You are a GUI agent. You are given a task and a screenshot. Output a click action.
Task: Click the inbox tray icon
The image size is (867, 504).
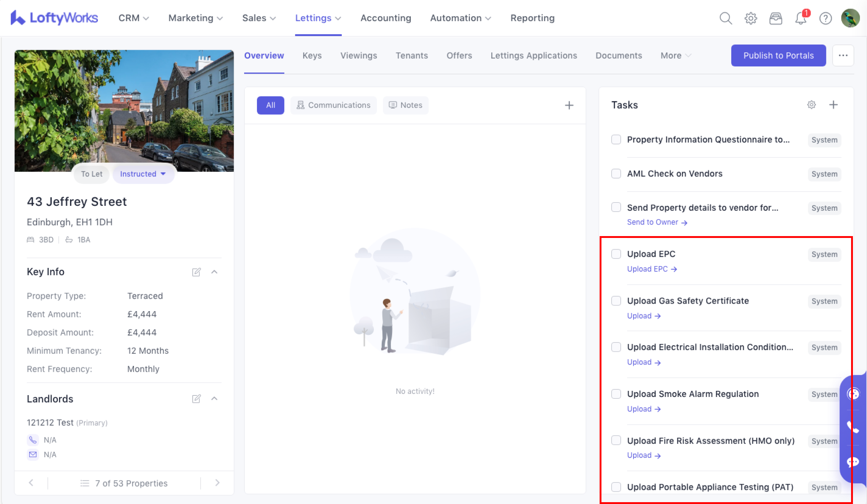point(776,18)
